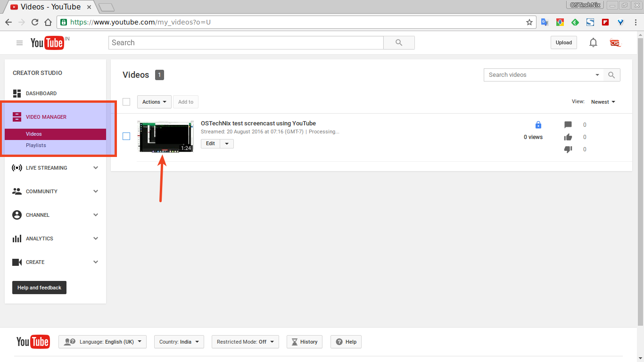Expand the Channel section chevron
The height and width of the screenshot is (362, 644).
(96, 215)
